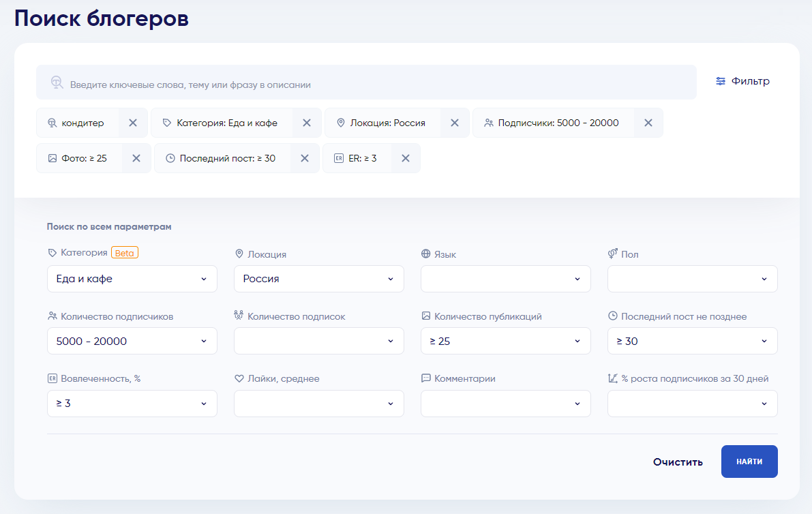The image size is (812, 514).
Task: Click the "Локация: Россия" chip text
Action: point(387,123)
